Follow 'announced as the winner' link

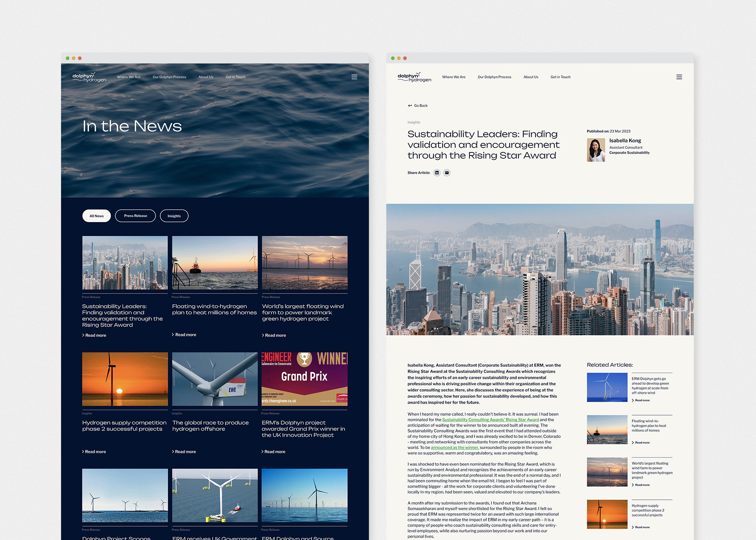[x=455, y=447]
